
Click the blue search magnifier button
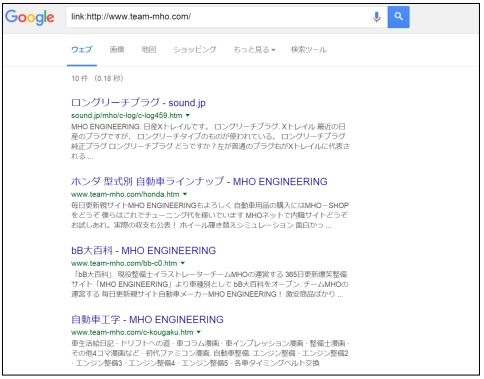pos(398,17)
